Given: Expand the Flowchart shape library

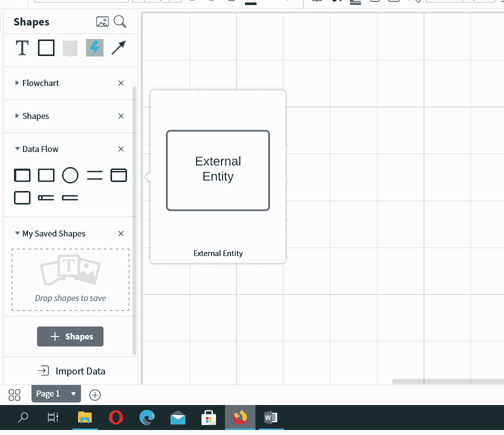Looking at the screenshot, I should 40,83.
